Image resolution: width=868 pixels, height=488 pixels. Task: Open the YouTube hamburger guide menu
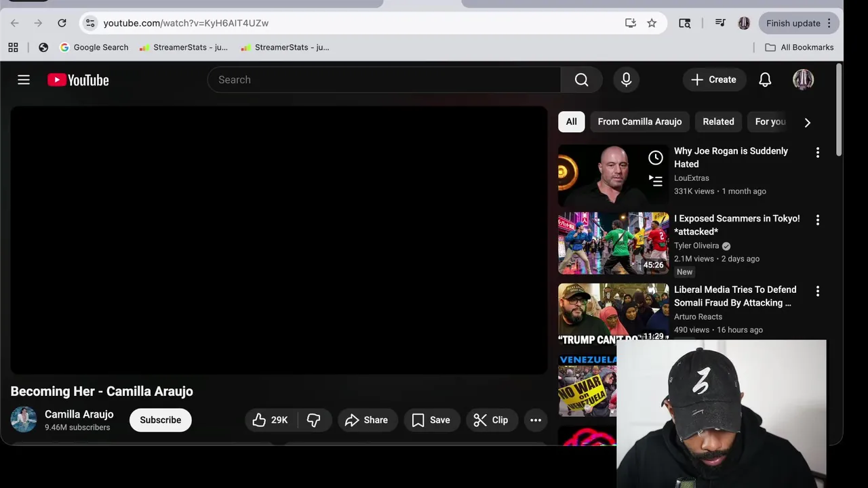click(x=24, y=80)
